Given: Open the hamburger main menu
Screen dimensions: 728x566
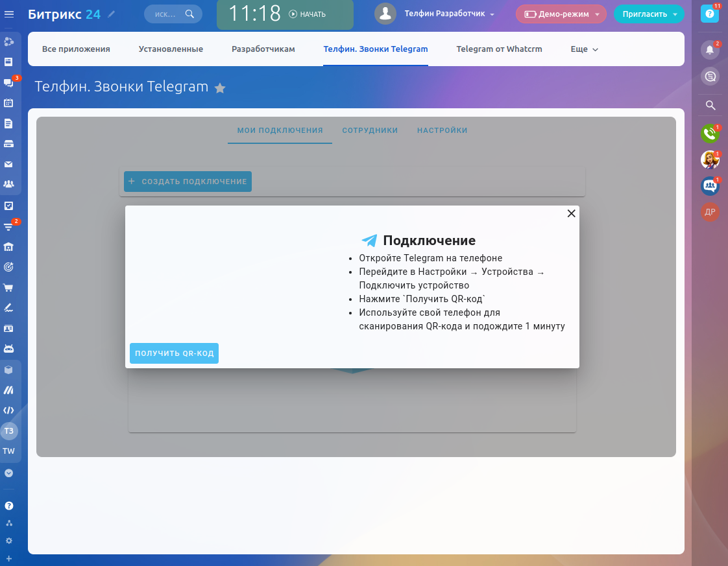Looking at the screenshot, I should click(9, 14).
